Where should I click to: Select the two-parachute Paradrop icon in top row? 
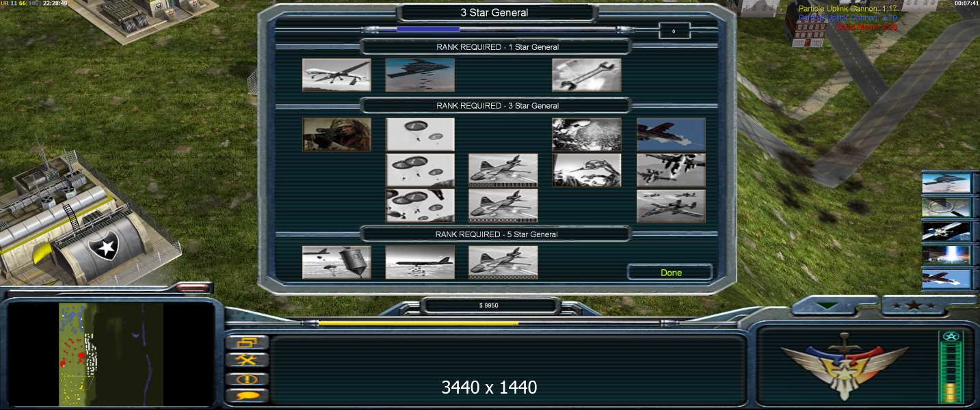point(420,135)
